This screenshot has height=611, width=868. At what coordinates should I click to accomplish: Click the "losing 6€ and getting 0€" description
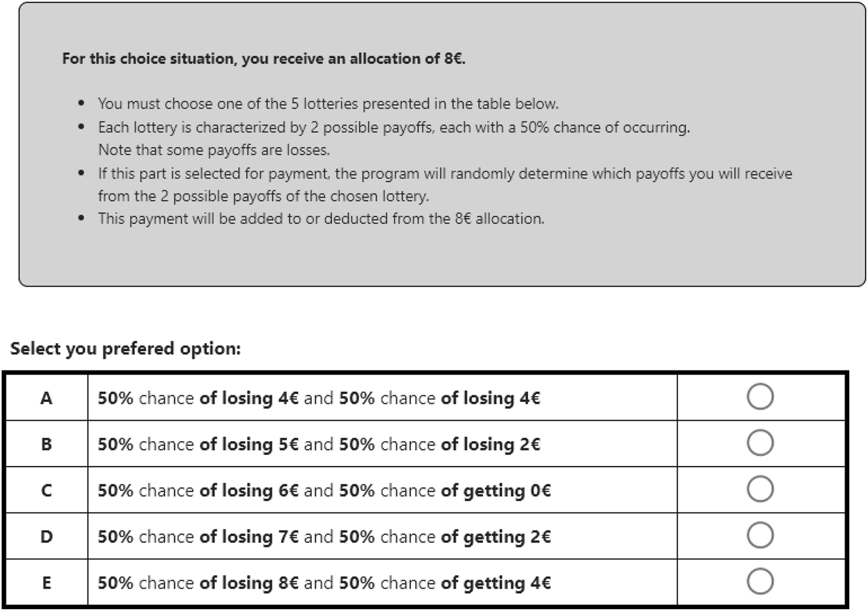click(324, 491)
